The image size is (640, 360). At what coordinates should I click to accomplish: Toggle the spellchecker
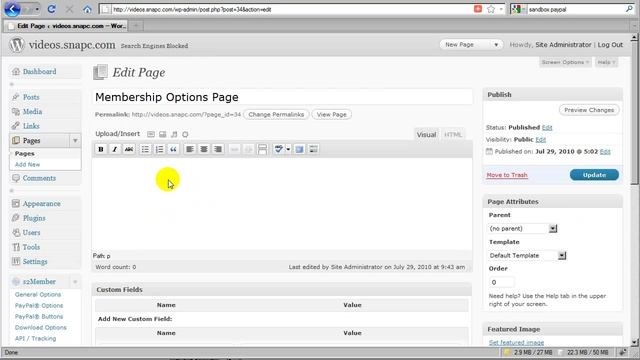point(279,149)
